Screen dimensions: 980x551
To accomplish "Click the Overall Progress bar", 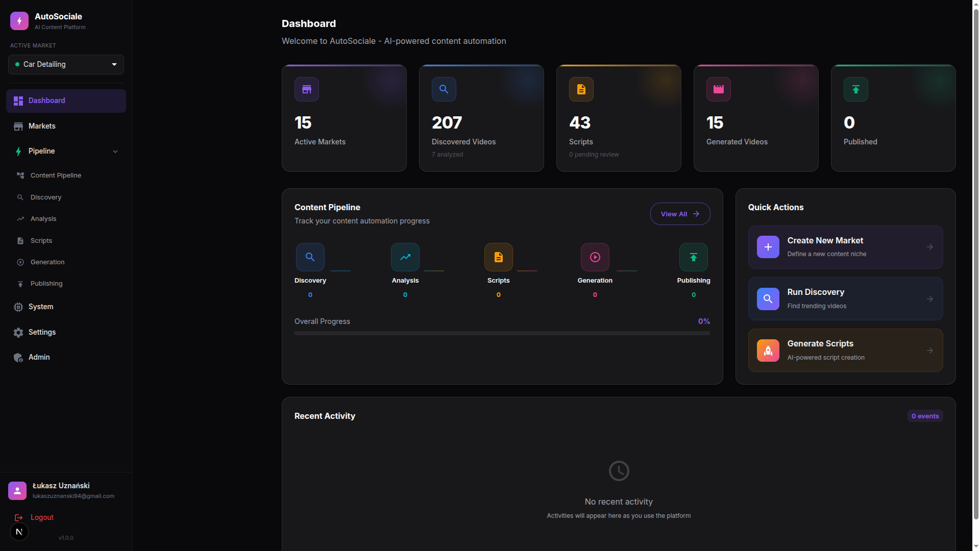I will (502, 333).
